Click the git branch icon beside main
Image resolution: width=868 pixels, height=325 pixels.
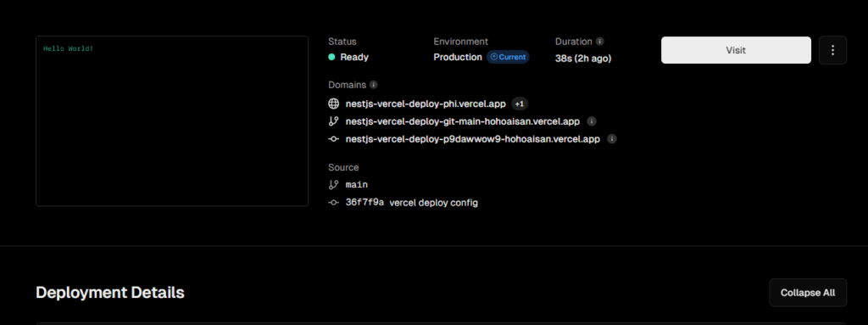[x=333, y=185]
